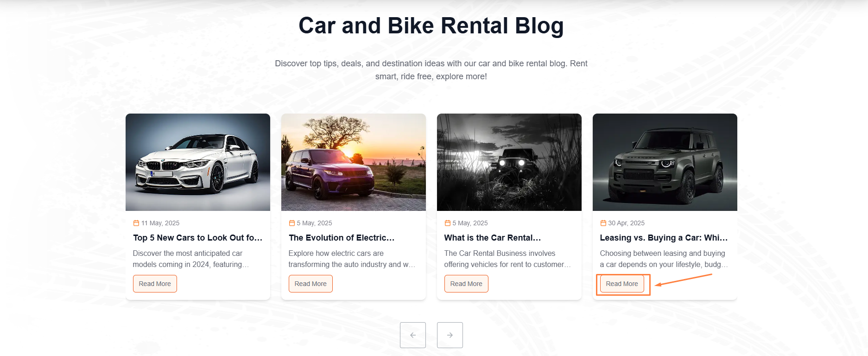The image size is (868, 356).
Task: Open the purple Range Rover sunset image
Action: [x=354, y=162]
